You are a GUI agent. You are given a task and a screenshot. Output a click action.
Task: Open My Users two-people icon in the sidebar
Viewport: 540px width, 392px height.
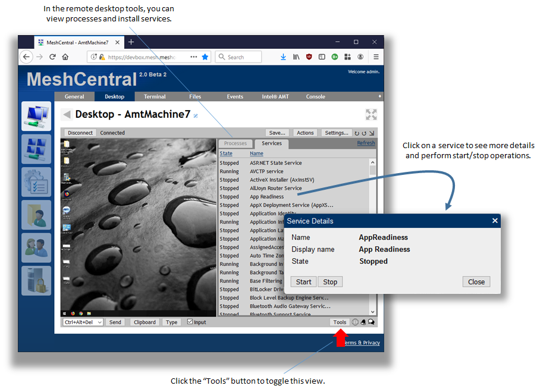pyautogui.click(x=36, y=247)
